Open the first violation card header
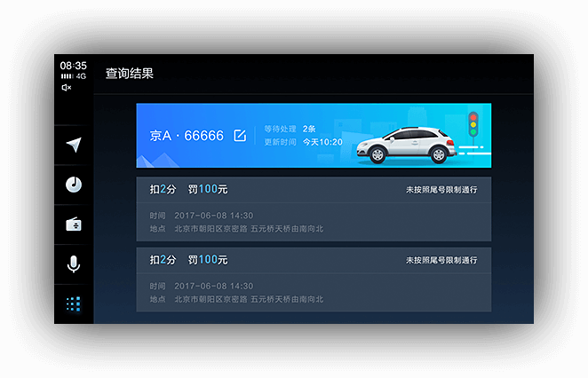588x378 pixels. [314, 190]
